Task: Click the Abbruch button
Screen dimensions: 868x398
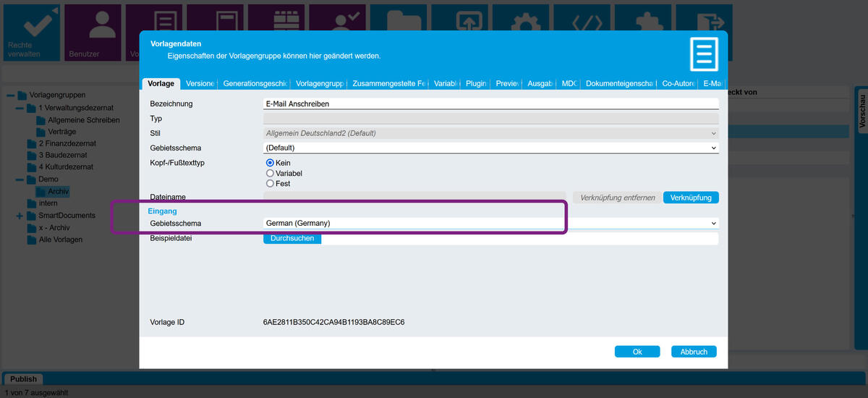Action: coord(694,352)
